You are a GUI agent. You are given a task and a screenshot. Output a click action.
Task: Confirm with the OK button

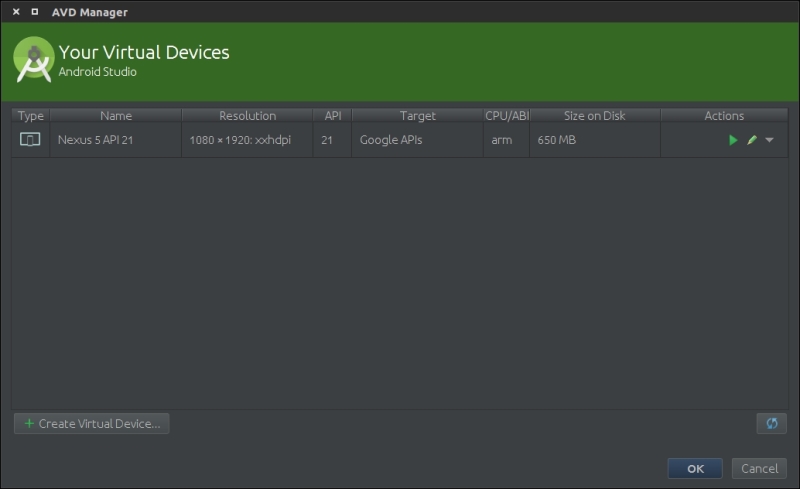(x=695, y=469)
